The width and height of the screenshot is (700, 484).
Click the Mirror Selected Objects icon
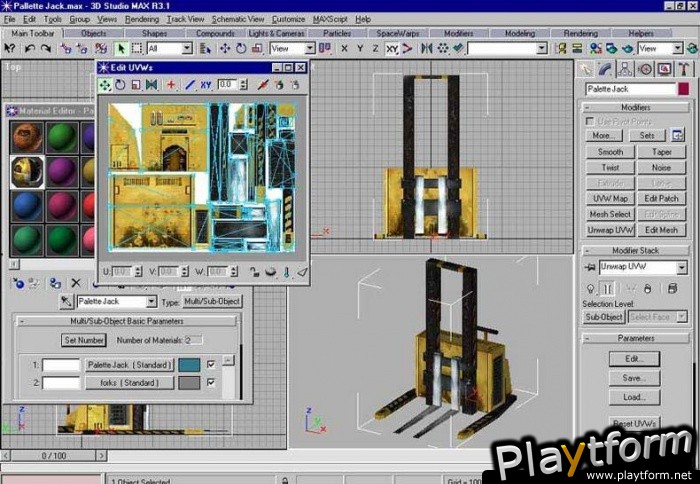tap(427, 48)
